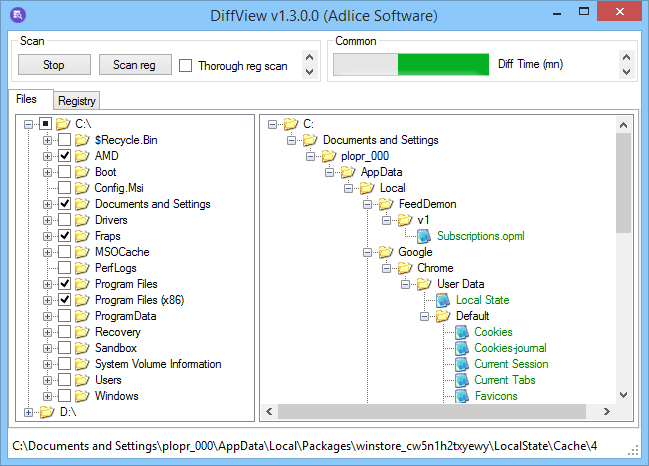Image resolution: width=649 pixels, height=466 pixels.
Task: Click the Sandbox folder icon
Action: pos(82,348)
